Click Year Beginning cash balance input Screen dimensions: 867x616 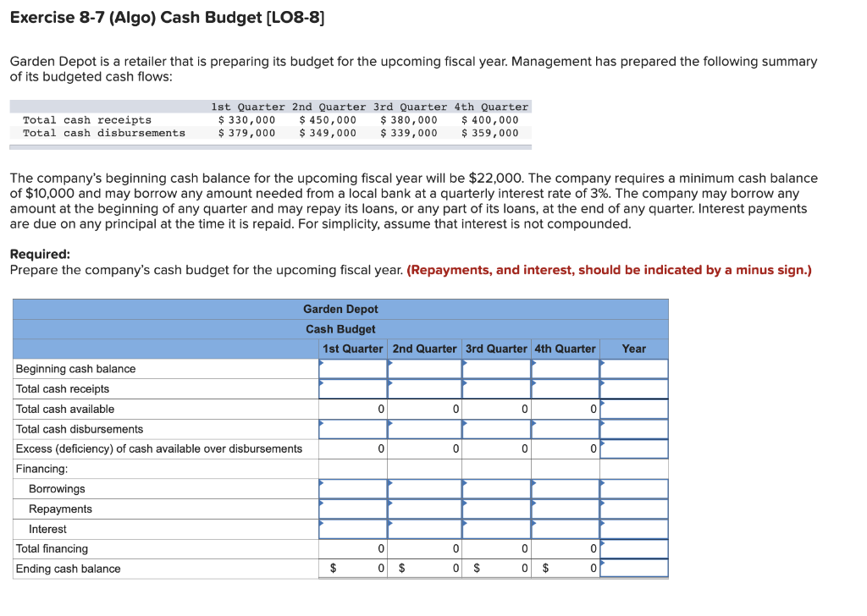[x=634, y=369]
